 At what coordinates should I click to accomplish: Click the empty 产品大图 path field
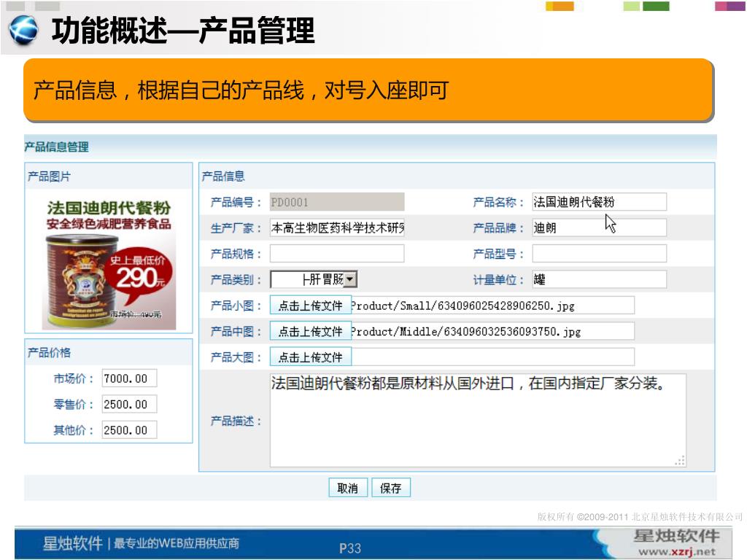click(x=492, y=357)
